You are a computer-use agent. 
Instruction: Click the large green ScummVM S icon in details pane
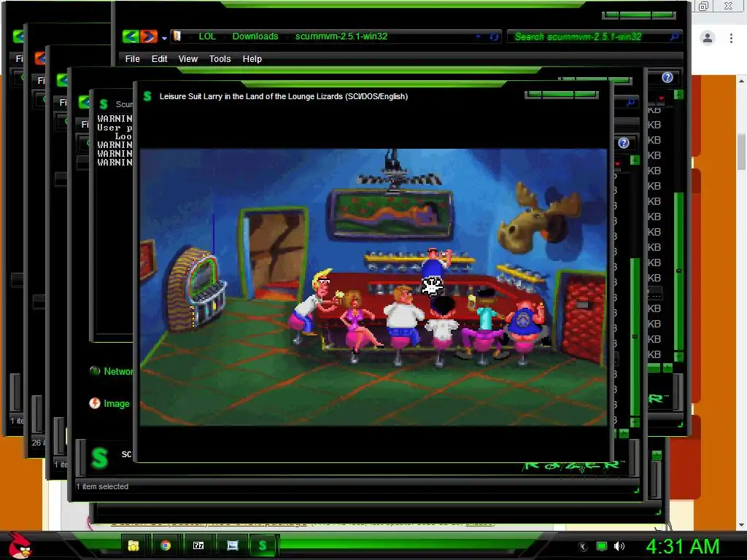click(99, 458)
